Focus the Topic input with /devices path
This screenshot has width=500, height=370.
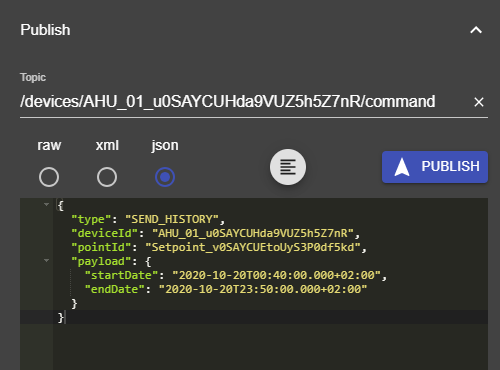coord(245,102)
